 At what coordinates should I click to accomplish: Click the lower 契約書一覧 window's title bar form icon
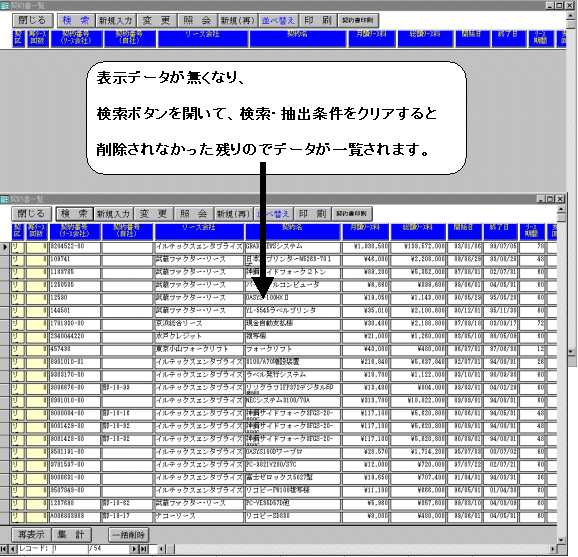5,199
